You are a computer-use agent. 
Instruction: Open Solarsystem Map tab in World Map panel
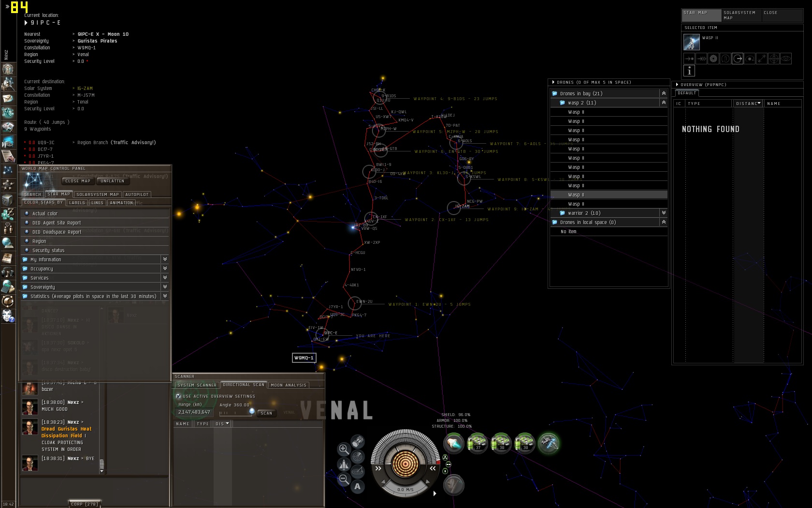(98, 194)
